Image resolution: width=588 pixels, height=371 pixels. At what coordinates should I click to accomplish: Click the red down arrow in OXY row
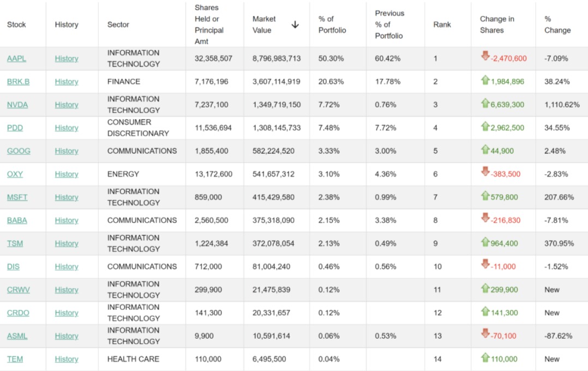click(x=485, y=172)
